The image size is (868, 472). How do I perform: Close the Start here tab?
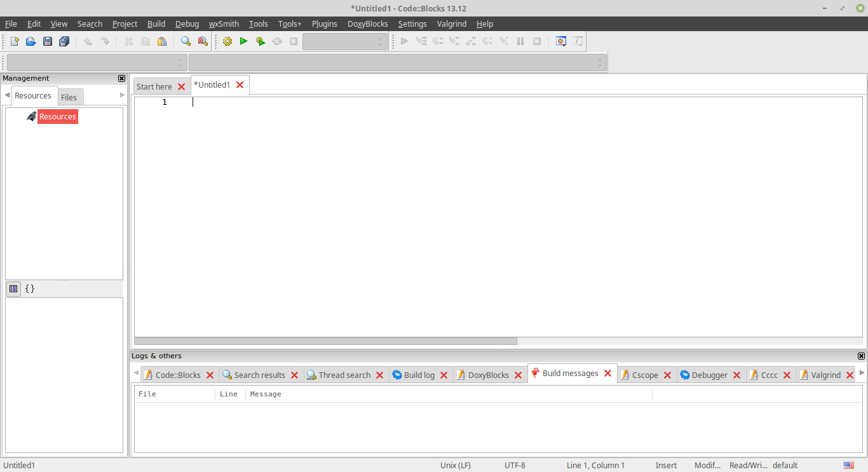click(x=181, y=87)
